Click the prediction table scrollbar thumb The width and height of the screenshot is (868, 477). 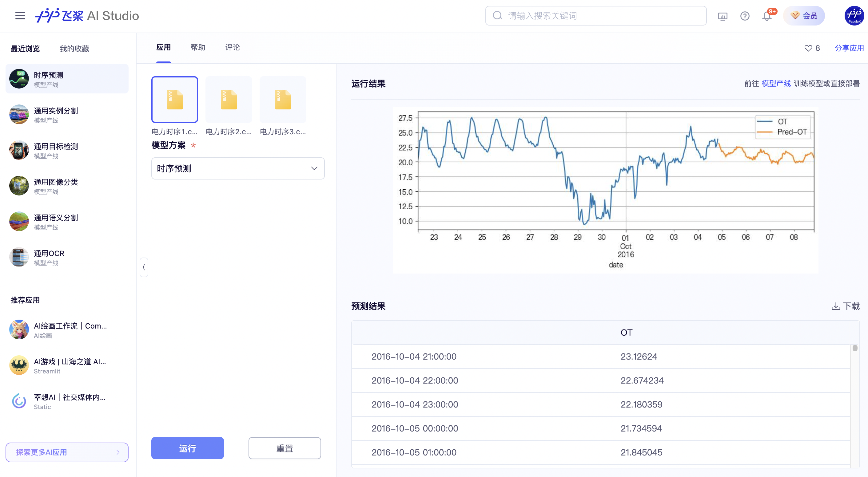[x=854, y=348]
